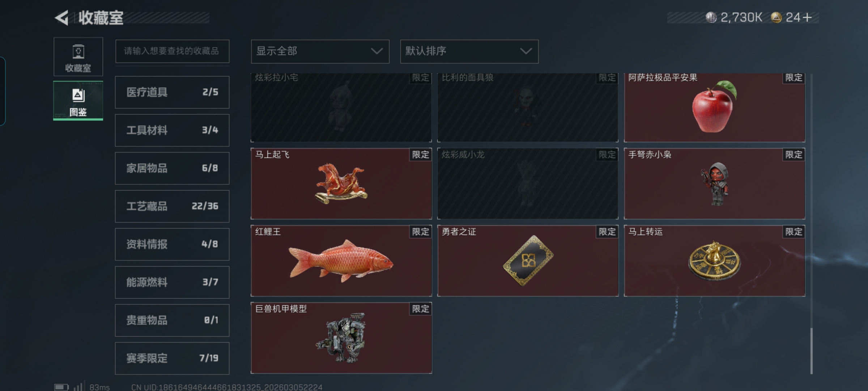
Task: Tap the gold triangle currency icon
Action: click(x=776, y=17)
